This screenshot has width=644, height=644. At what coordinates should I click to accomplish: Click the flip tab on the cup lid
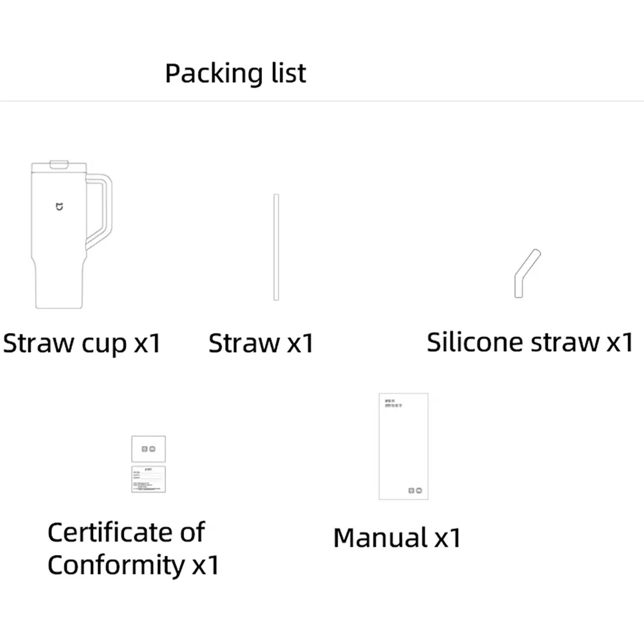pos(59,164)
